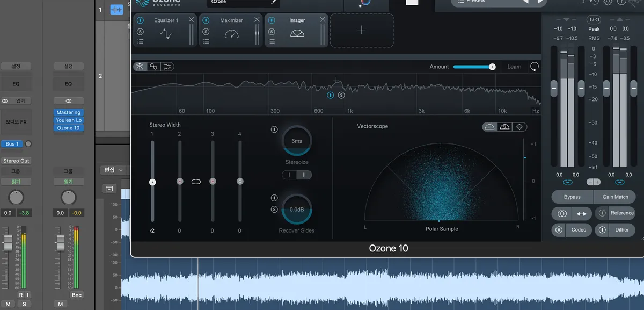Click the I/O meter button
The image size is (644, 310).
[x=594, y=19]
